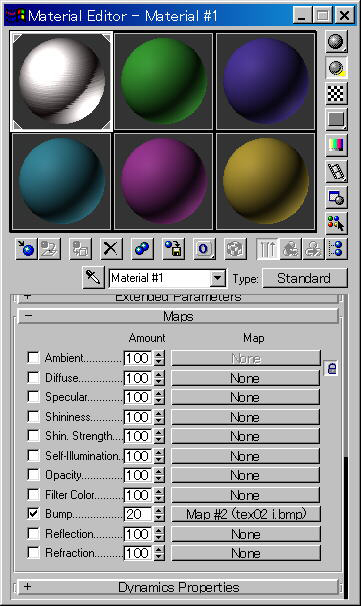
Task: Enable the Opacity map checkbox
Action: coord(34,475)
